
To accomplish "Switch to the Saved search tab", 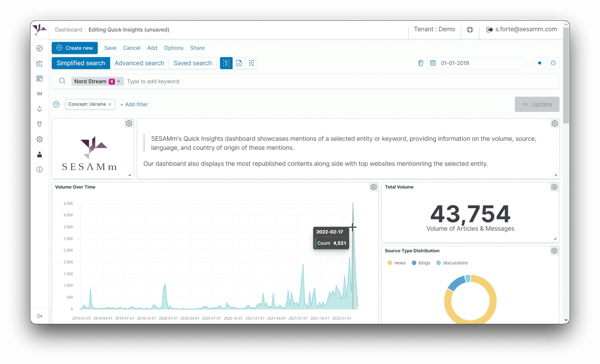I will coord(192,63).
